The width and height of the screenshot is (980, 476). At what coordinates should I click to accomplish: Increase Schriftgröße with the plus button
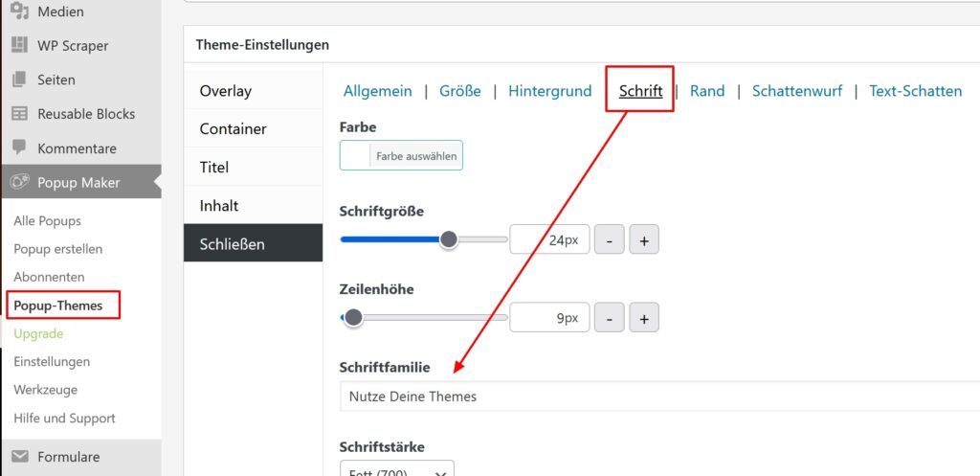643,240
